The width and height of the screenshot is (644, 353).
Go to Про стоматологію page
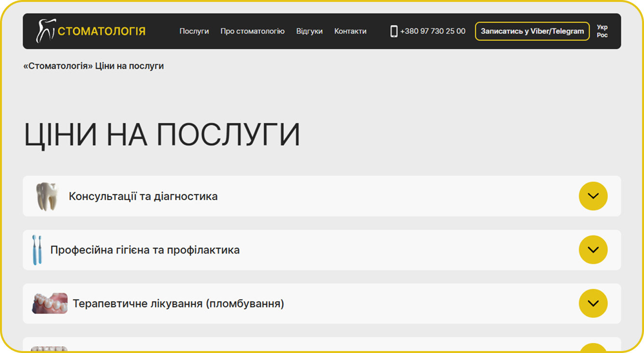tap(253, 31)
